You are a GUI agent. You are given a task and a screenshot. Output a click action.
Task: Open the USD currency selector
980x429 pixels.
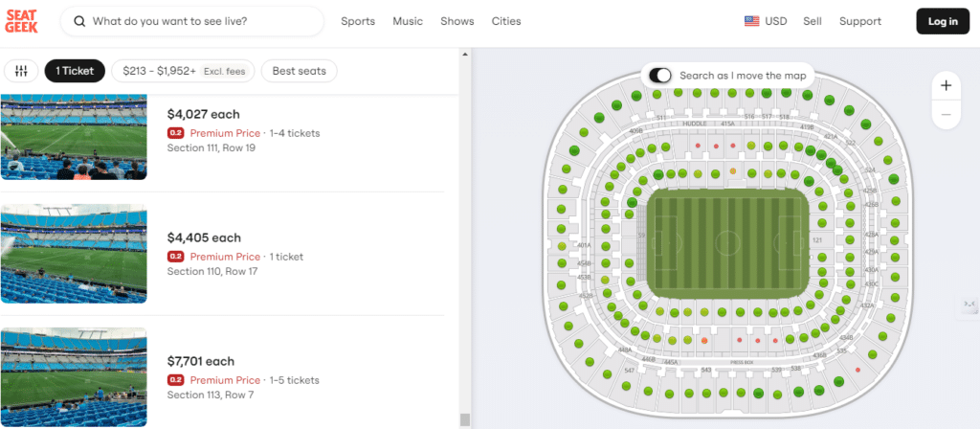(x=775, y=21)
